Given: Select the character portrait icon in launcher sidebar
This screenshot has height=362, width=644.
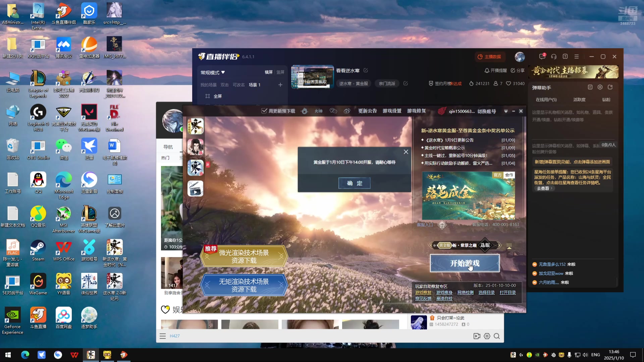Looking at the screenshot, I should pos(195,147).
